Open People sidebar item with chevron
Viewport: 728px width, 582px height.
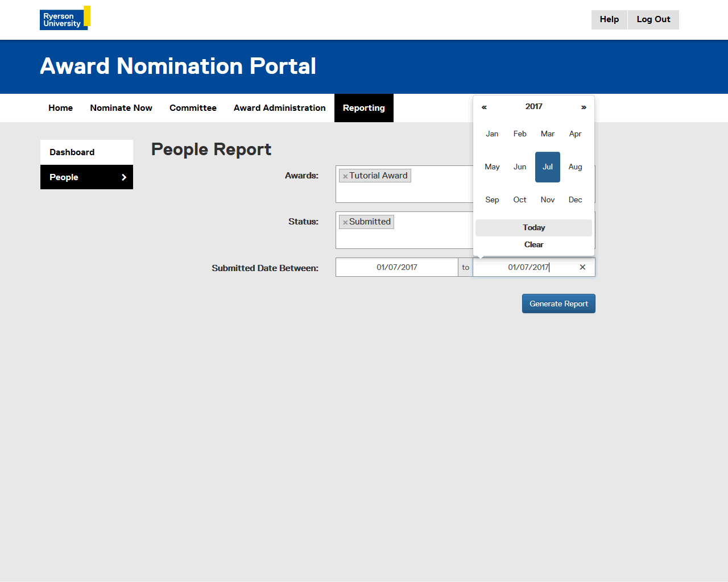[86, 177]
